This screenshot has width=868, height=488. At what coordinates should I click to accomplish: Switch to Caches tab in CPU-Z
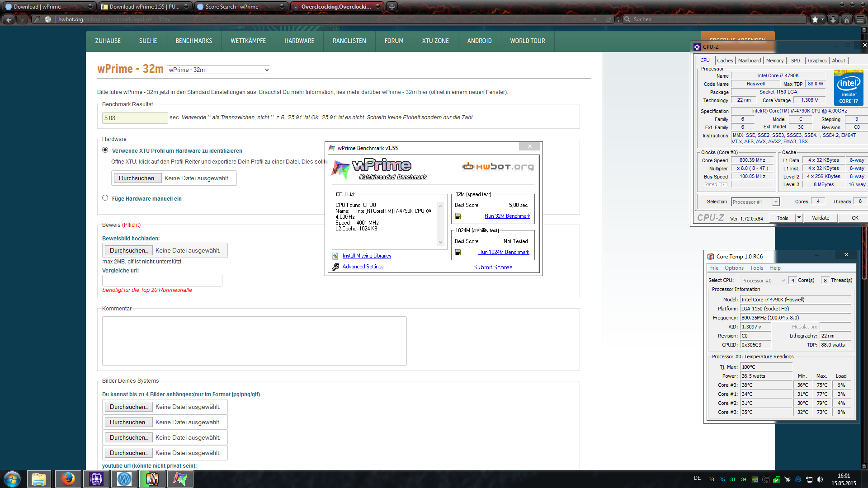pos(725,61)
